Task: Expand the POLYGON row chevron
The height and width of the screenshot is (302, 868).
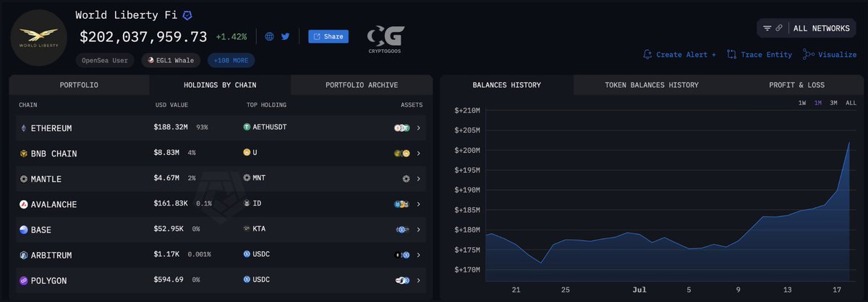Action: 419,280
